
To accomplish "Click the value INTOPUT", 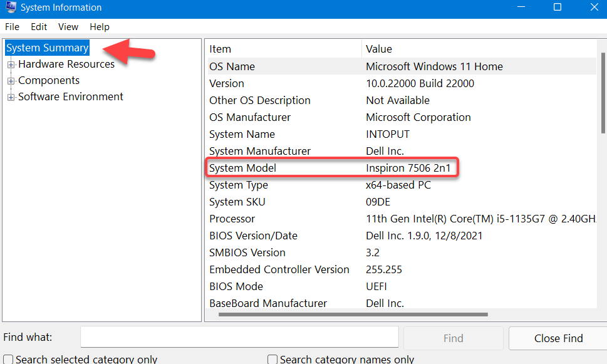I will coord(388,134).
